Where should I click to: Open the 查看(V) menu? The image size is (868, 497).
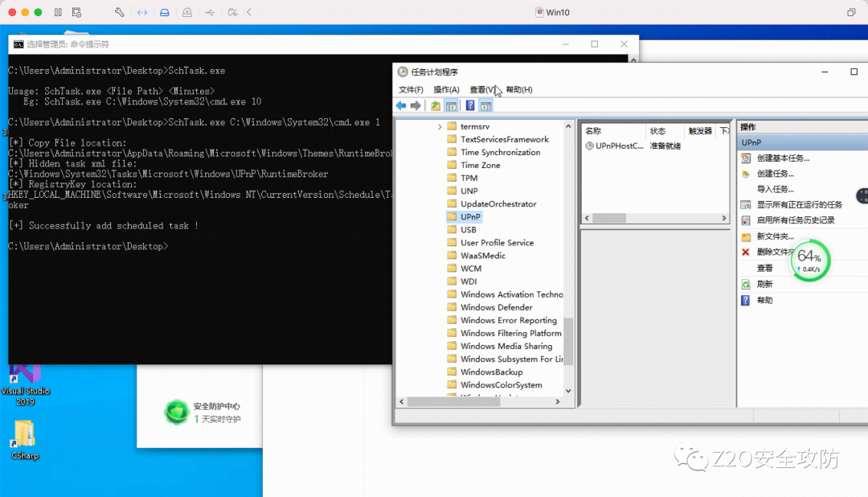tap(483, 90)
